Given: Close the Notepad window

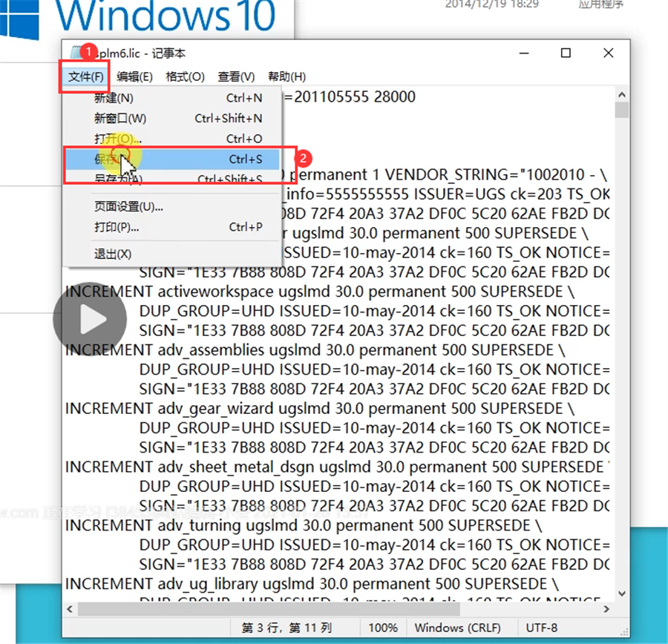Looking at the screenshot, I should tap(609, 53).
